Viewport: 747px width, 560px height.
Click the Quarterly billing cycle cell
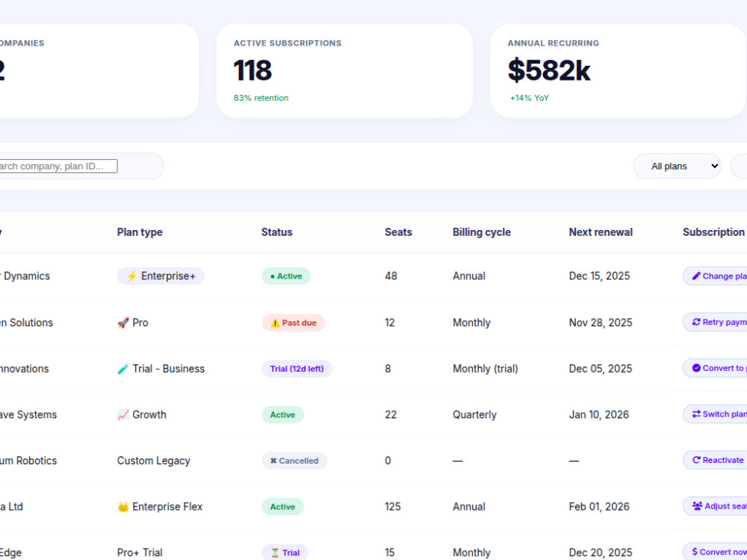474,414
